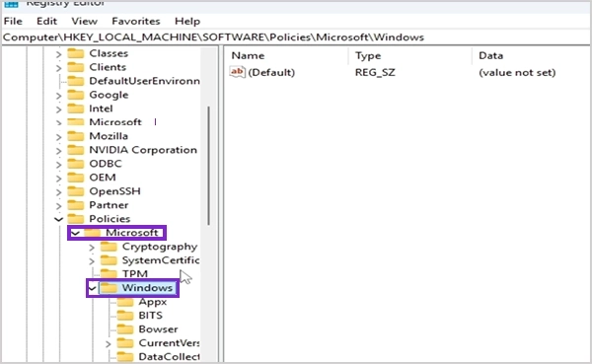Click the open Windows folder icon
592x364 pixels.
(x=109, y=288)
